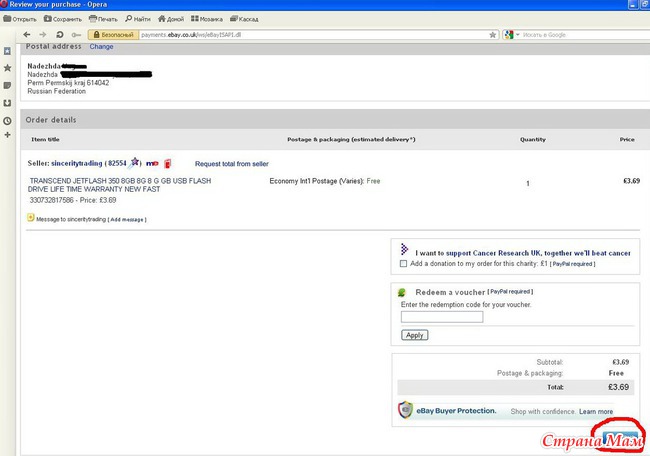
Task: Change the postal address
Action: 101,46
